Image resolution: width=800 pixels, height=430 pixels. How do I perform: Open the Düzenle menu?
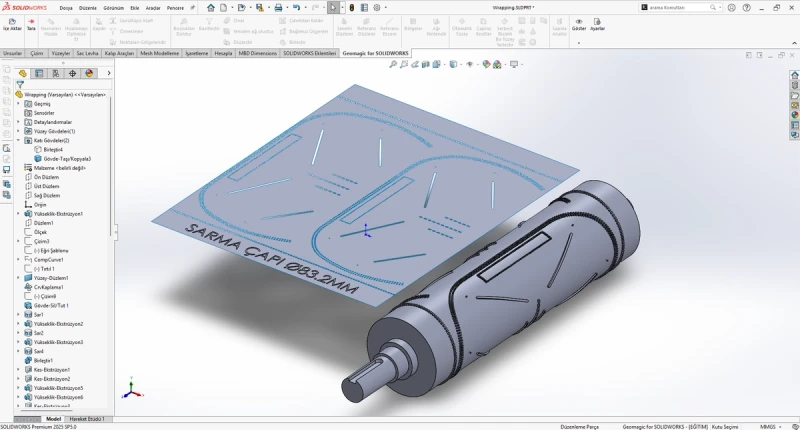pyautogui.click(x=87, y=8)
